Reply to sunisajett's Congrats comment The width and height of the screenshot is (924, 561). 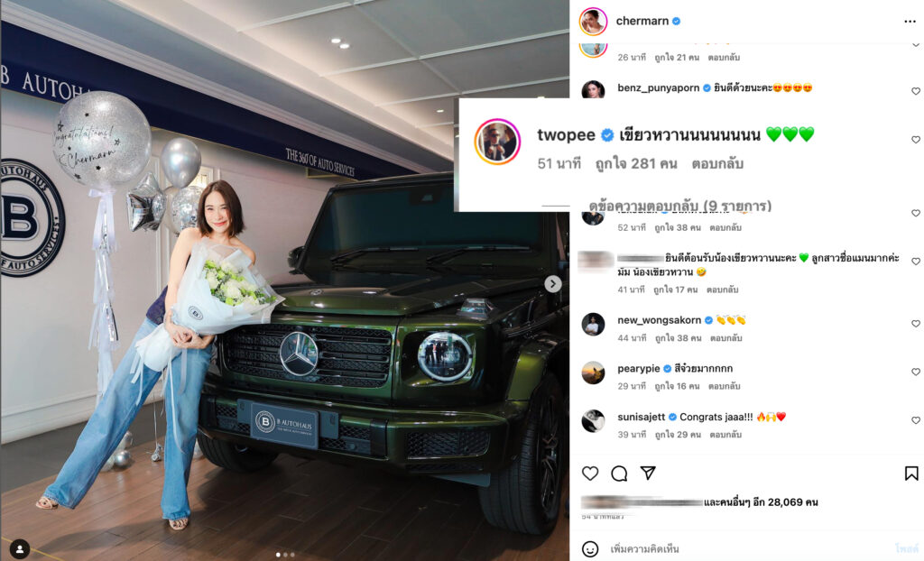[x=725, y=435]
